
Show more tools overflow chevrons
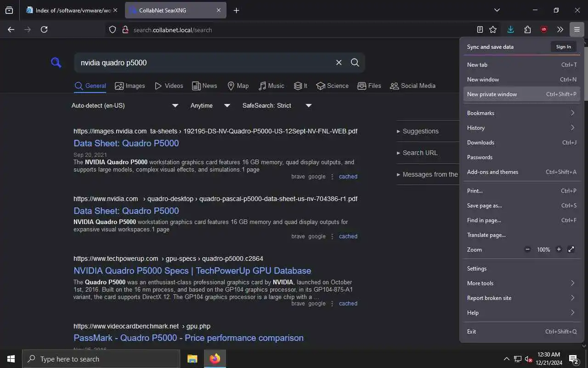tap(560, 29)
